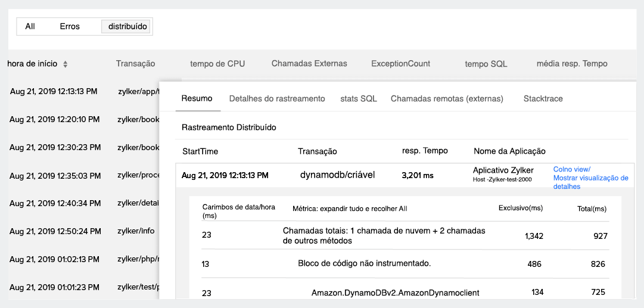Viewport: 644px width, 308px height.
Task: Click the total value 927
Action: pyautogui.click(x=601, y=236)
